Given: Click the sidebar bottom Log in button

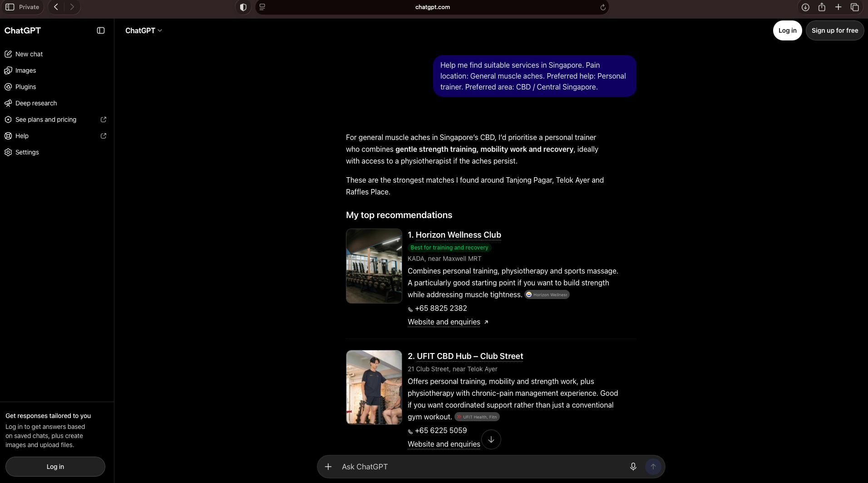Looking at the screenshot, I should (x=55, y=467).
